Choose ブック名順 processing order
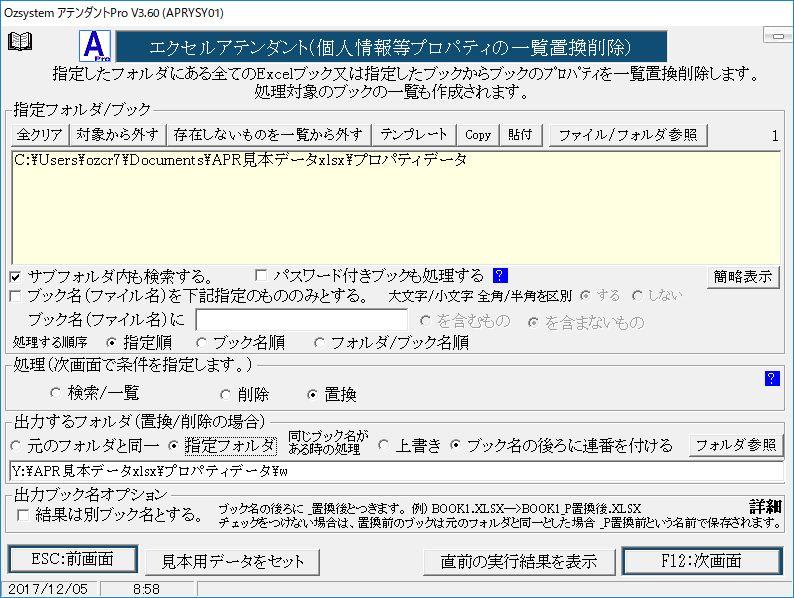Viewport: 794px width, 598px height. [202, 343]
